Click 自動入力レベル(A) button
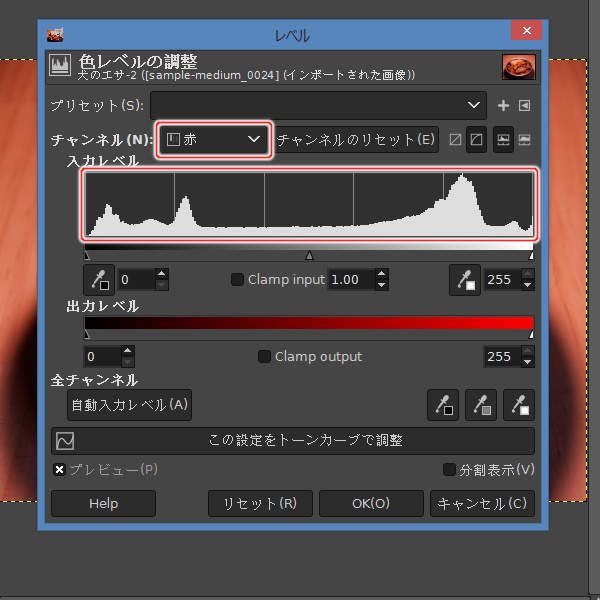Screen dimensions: 600x600 tap(130, 405)
